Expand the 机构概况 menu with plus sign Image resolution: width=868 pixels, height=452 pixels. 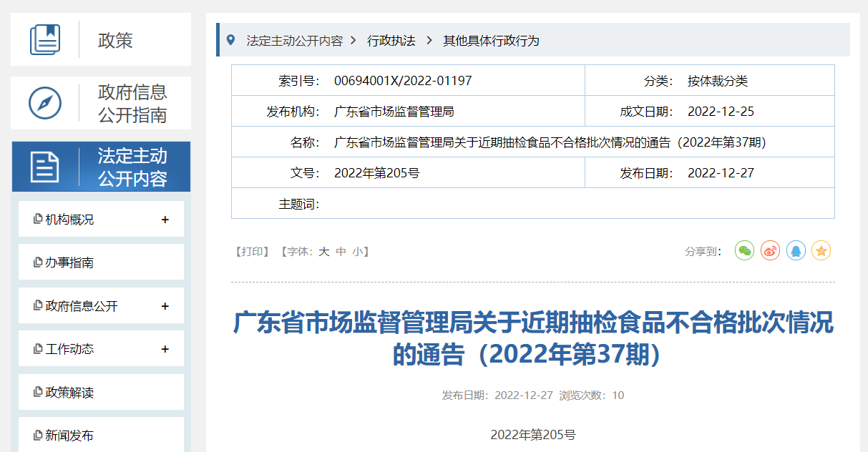tap(165, 220)
